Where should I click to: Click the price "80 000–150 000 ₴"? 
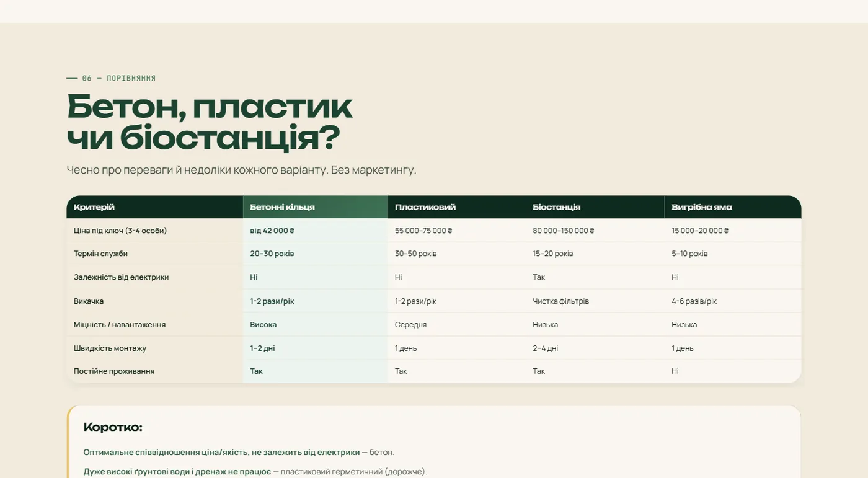point(564,231)
